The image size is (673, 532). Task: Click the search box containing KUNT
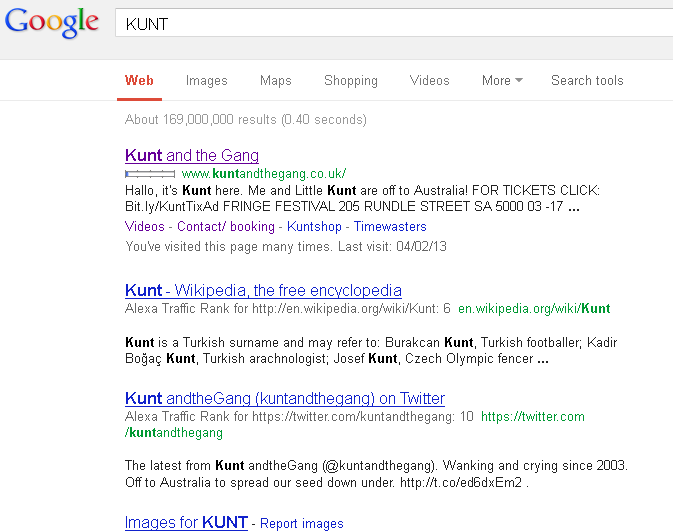(x=394, y=23)
